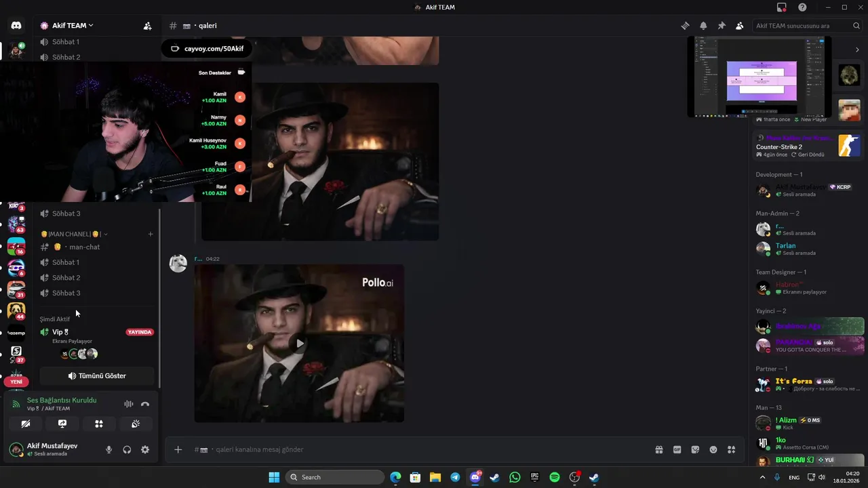
Task: Open the cayvoy.com/50Akif link
Action: (207, 49)
